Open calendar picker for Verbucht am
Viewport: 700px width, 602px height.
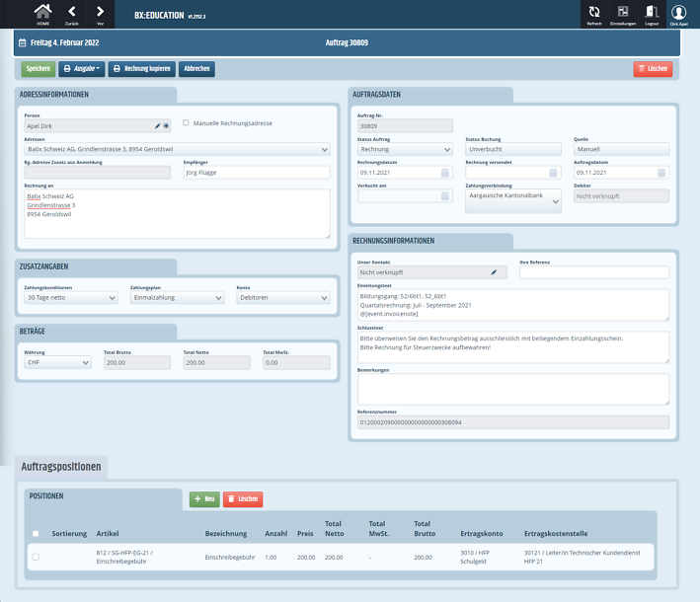445,196
